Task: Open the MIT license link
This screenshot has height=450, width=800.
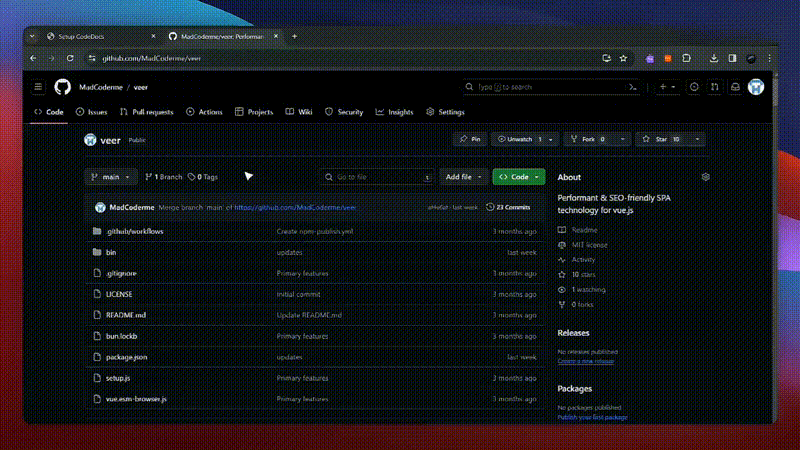Action: click(x=583, y=245)
